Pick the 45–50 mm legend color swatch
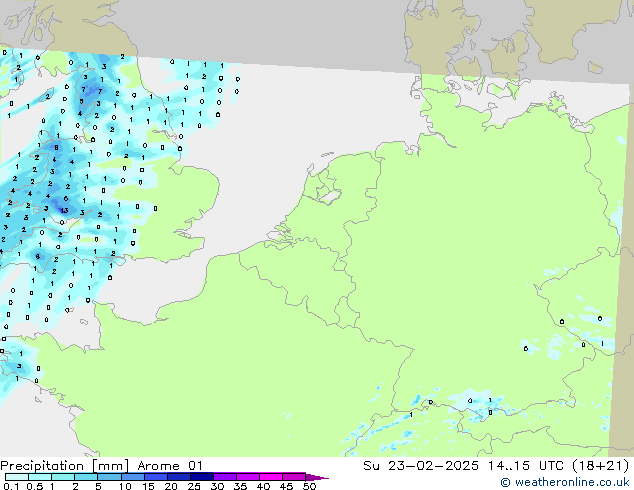The height and width of the screenshot is (490, 634). [294, 477]
